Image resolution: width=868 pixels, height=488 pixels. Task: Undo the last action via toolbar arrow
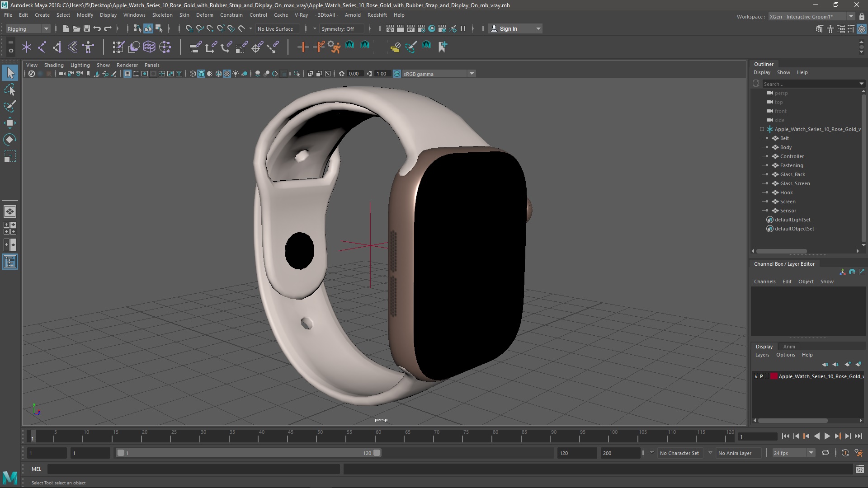97,28
